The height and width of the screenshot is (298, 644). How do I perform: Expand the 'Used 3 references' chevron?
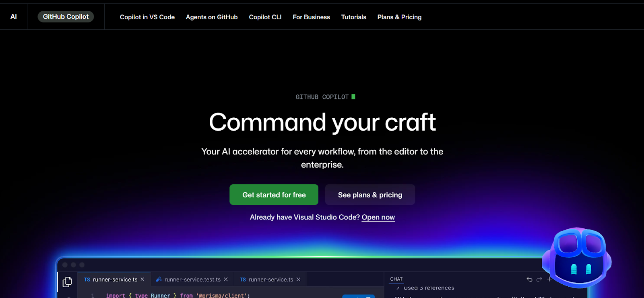398,288
